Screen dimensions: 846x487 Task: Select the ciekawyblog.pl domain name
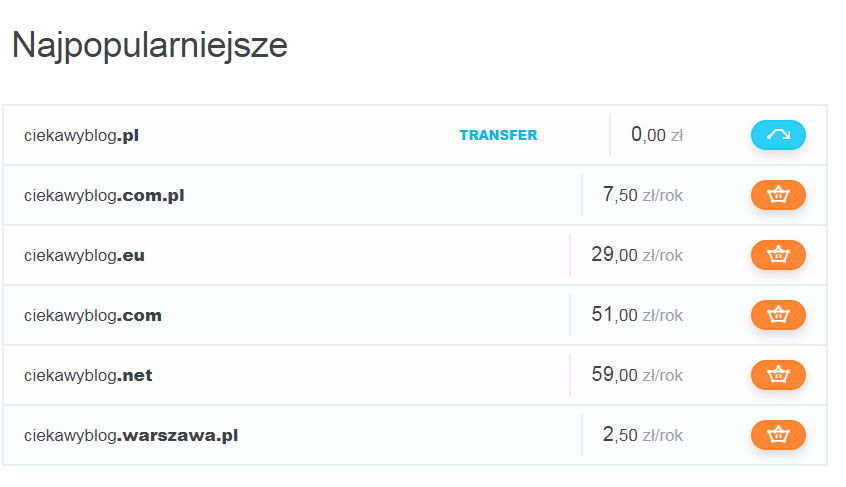coord(81,135)
